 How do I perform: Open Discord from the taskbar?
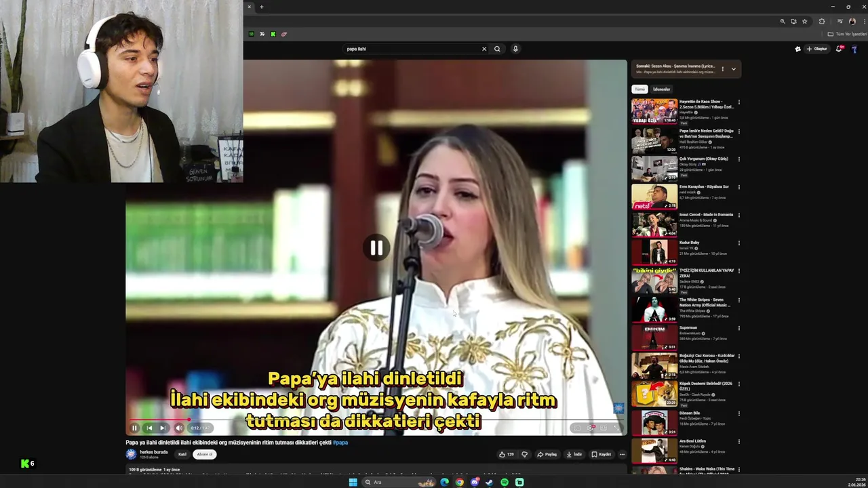(475, 482)
